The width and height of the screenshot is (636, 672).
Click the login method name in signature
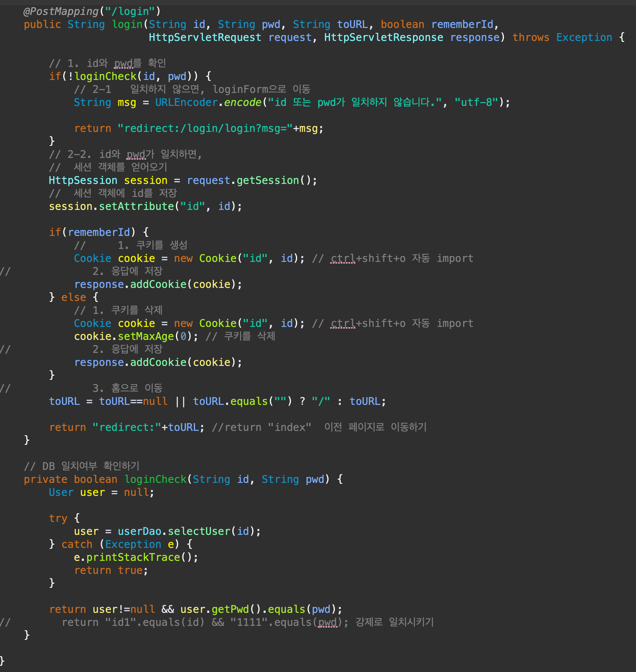coord(127,24)
